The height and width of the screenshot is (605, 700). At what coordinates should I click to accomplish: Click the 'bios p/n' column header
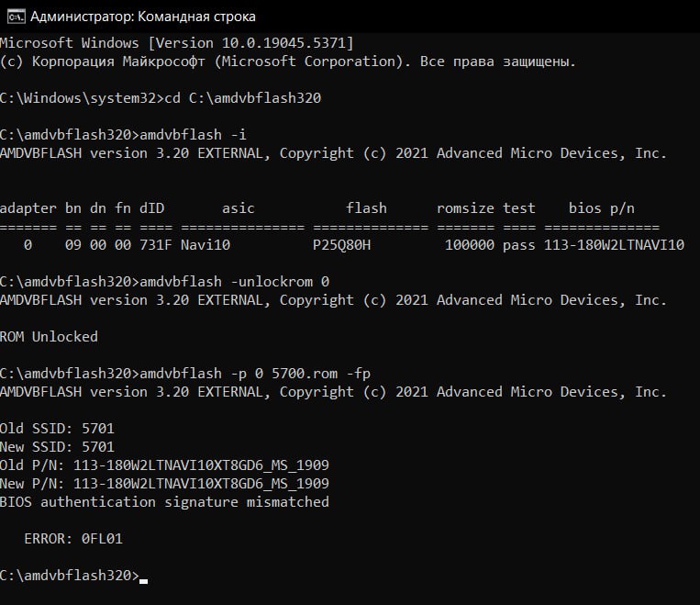click(601, 208)
